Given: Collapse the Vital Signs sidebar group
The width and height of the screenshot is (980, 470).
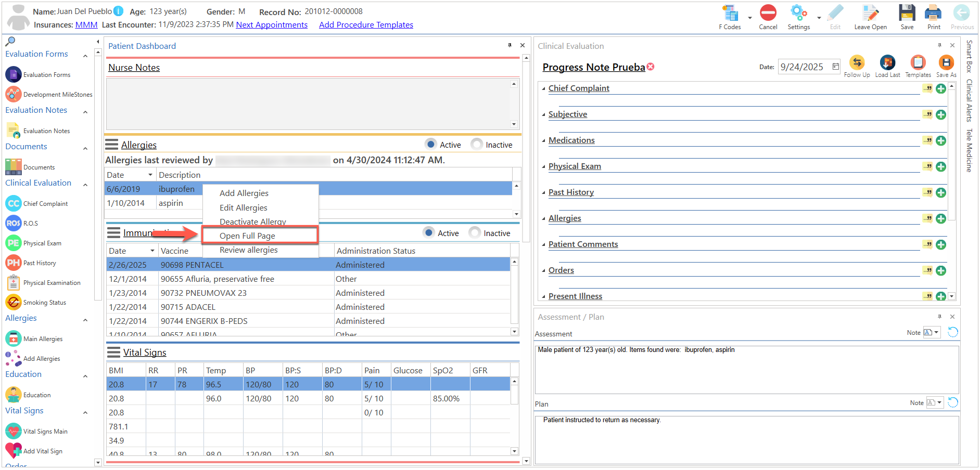Looking at the screenshot, I should pos(85,412).
